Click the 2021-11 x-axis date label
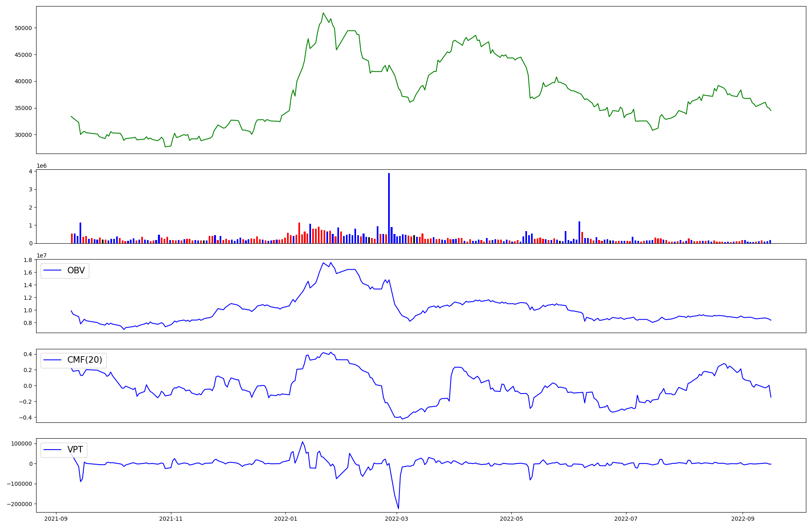Screen dimensions: 812x528 pos(171,519)
